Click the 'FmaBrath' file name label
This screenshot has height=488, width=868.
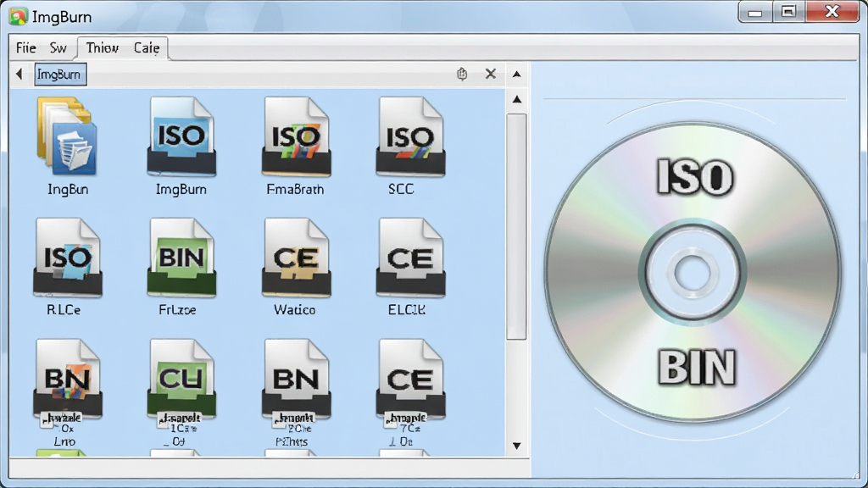(x=295, y=189)
